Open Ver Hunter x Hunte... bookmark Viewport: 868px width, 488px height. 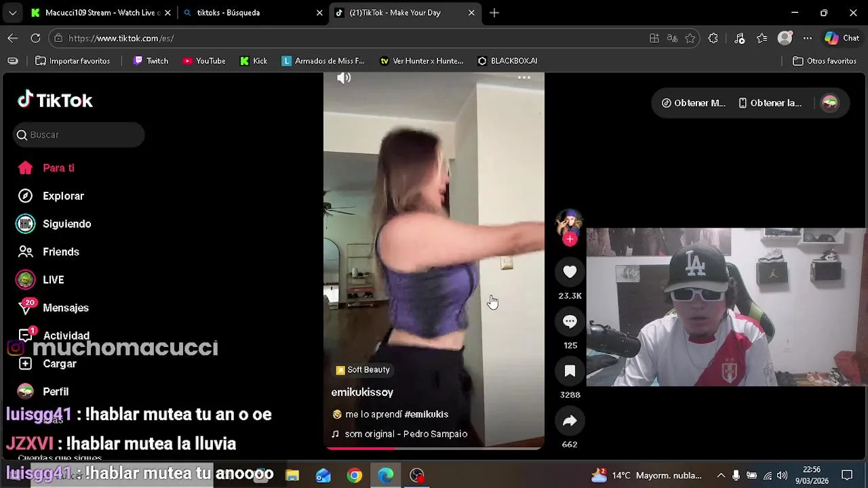coord(421,61)
